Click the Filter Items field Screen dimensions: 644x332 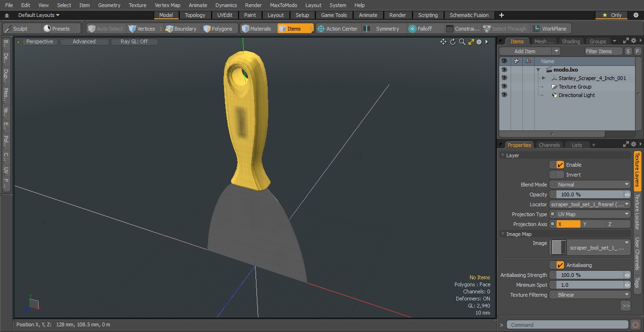(x=603, y=51)
